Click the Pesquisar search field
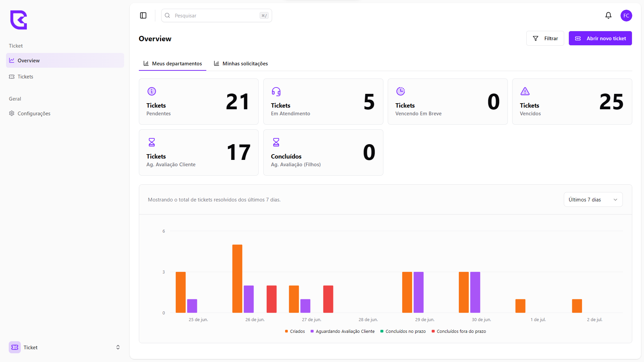 [216, 15]
